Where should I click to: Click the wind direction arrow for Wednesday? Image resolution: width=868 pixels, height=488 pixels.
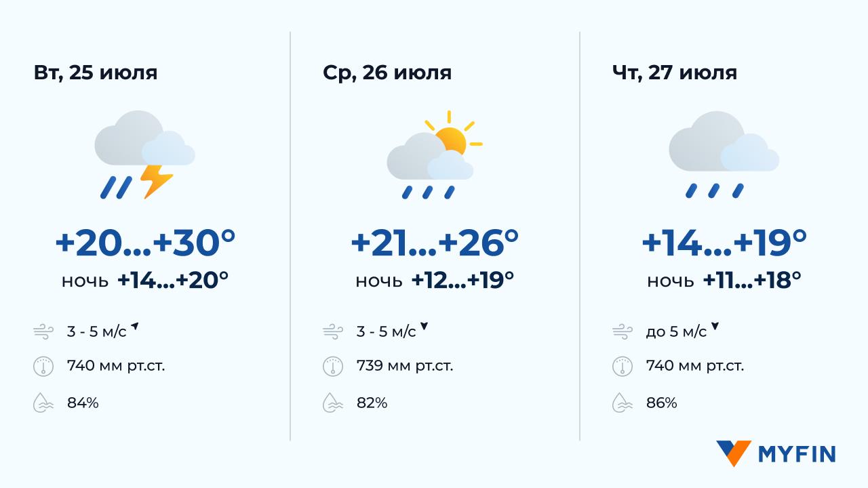(x=425, y=327)
